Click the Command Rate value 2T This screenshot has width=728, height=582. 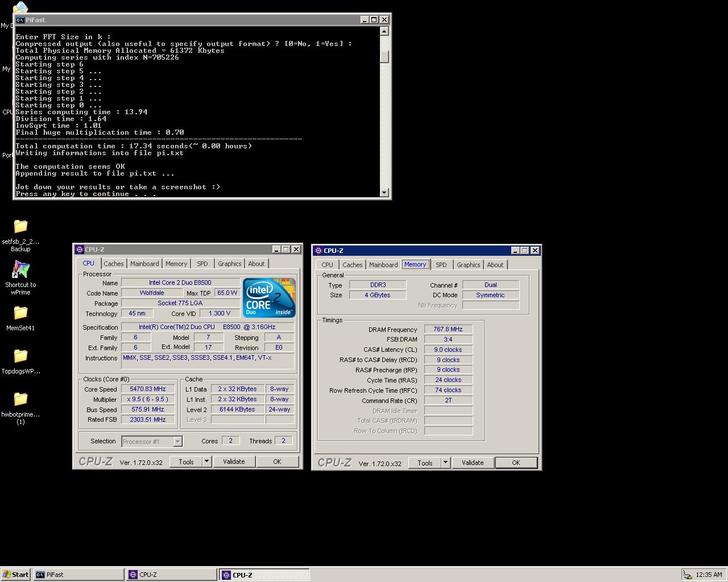(448, 401)
